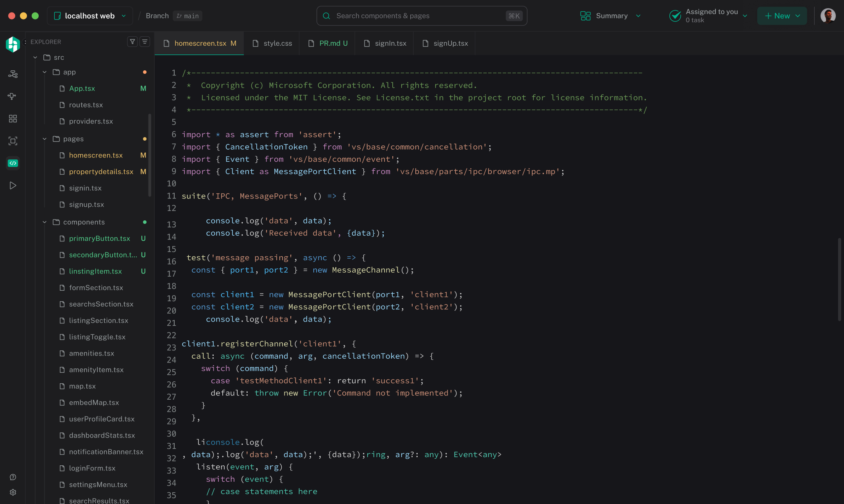844x504 pixels.
Task: Open the source control tree icon in sidebar
Action: pyautogui.click(x=13, y=74)
